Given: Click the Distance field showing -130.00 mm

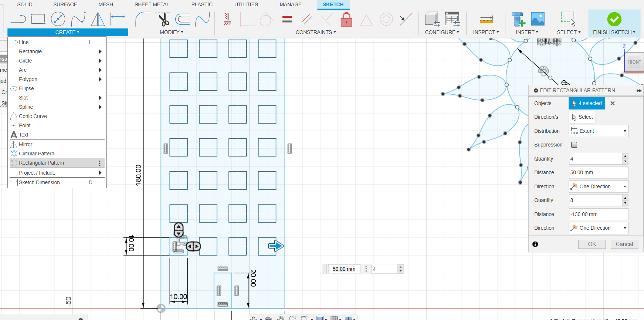Looking at the screenshot, I should [x=599, y=214].
